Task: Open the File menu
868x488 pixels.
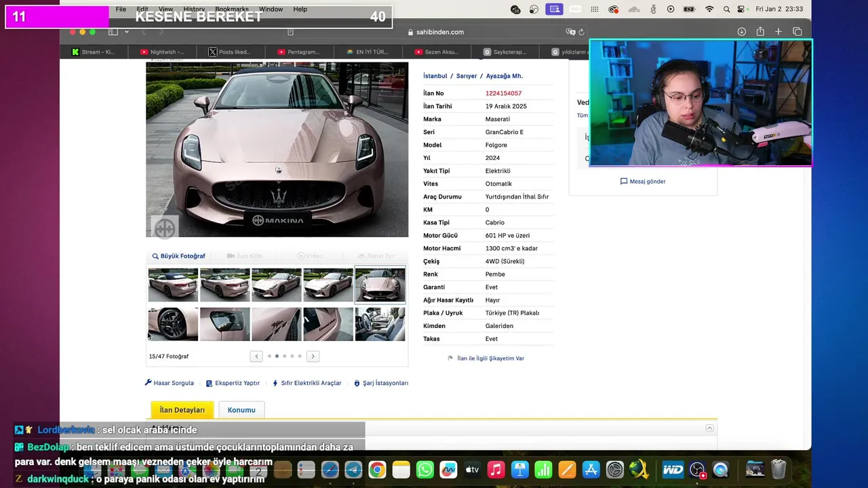Action: (121, 9)
